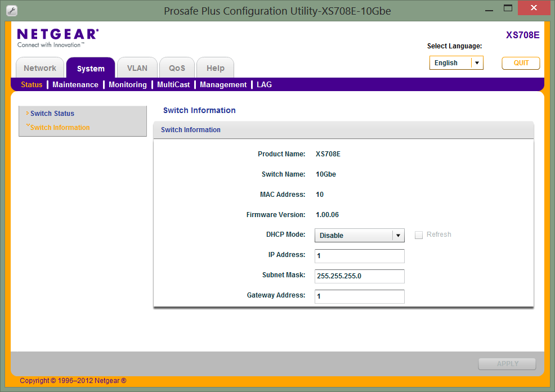Click the APPLY button
The image size is (555, 392).
[507, 364]
